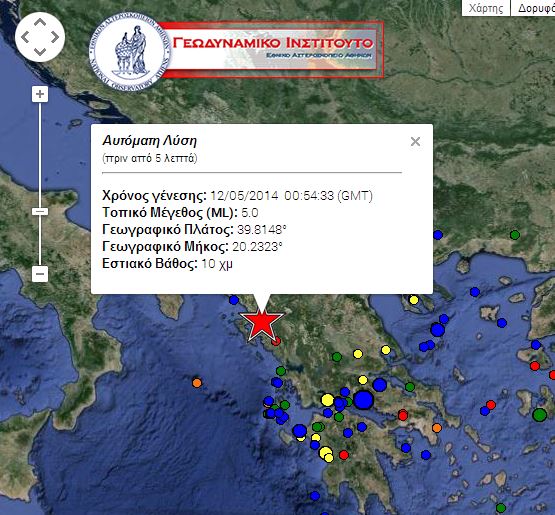Select the yellow marker on the Sporades island
The image size is (555, 515).
point(413,300)
